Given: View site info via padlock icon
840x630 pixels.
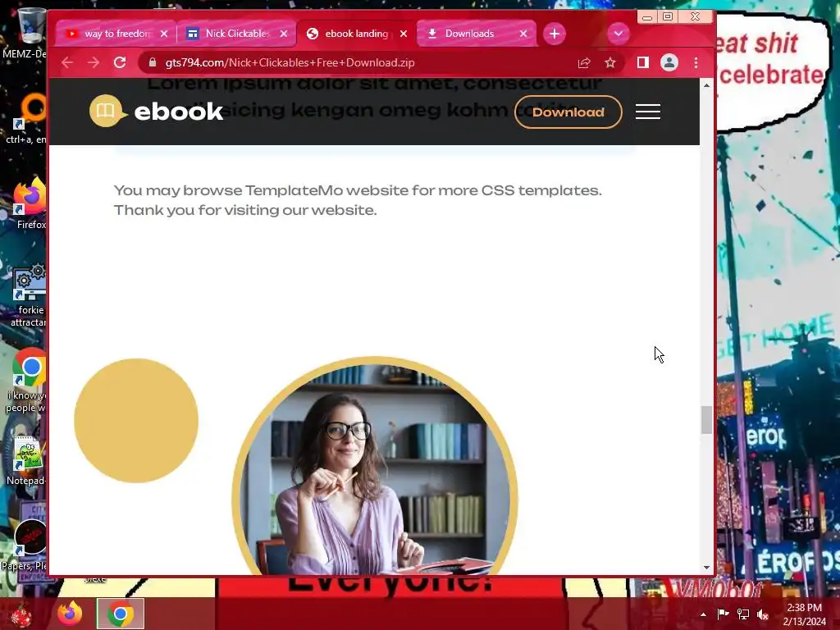Looking at the screenshot, I should pos(153,62).
